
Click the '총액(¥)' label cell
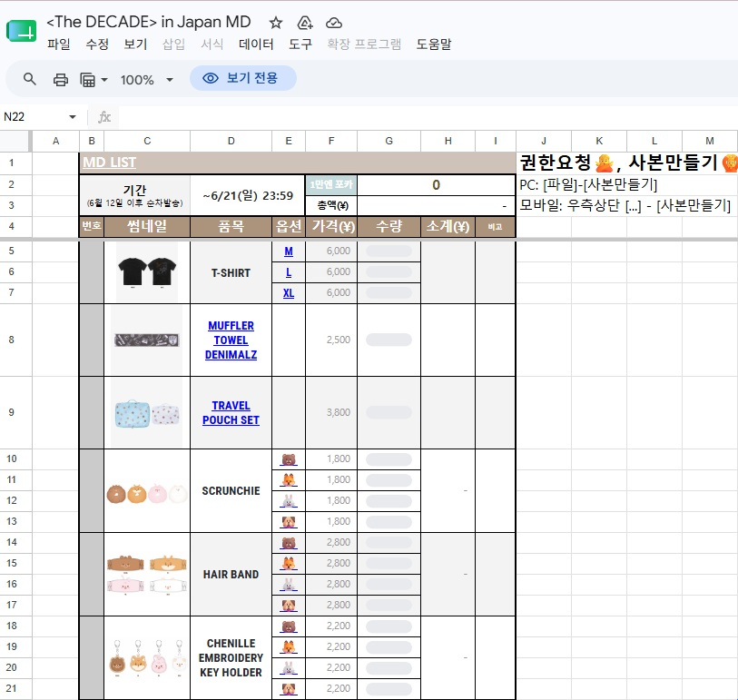point(331,206)
